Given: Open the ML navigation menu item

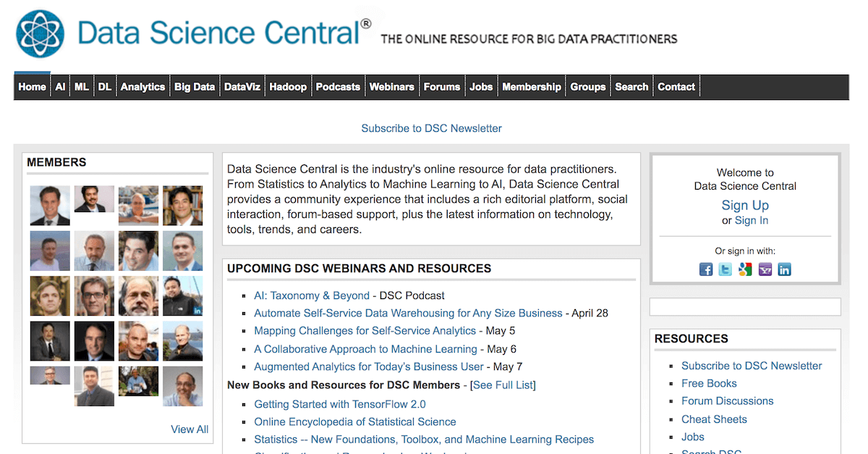Looking at the screenshot, I should (82, 86).
